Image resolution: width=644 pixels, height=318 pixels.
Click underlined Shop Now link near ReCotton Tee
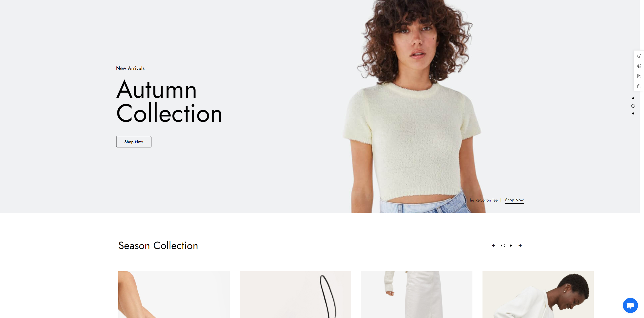click(x=514, y=200)
